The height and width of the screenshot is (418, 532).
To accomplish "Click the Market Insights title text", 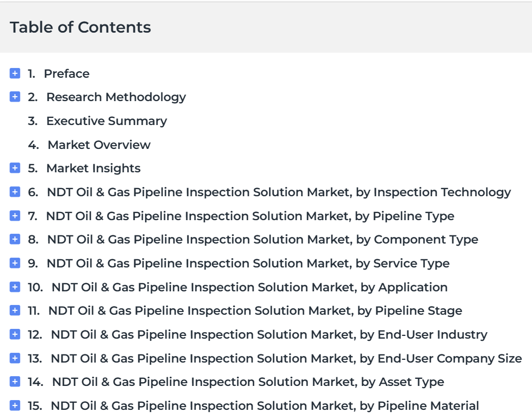I will [x=94, y=169].
